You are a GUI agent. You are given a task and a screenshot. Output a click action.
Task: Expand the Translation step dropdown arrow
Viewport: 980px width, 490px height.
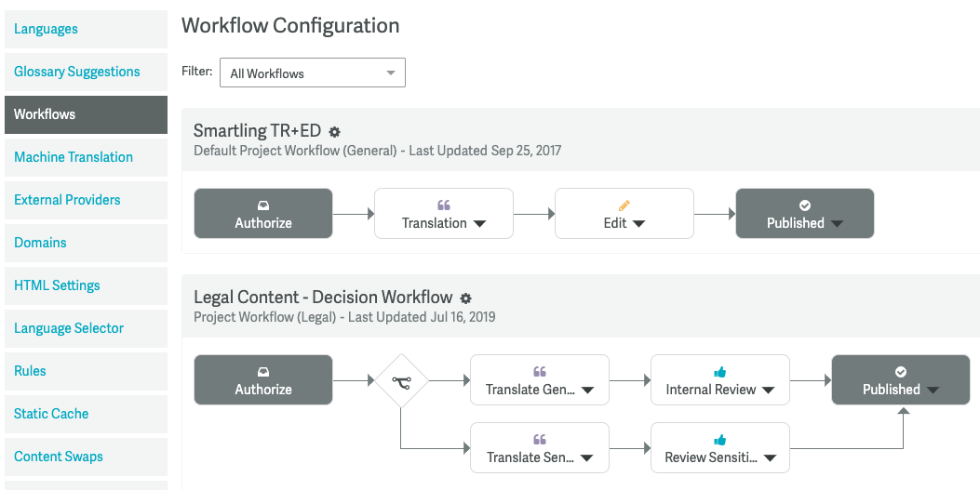tap(480, 224)
